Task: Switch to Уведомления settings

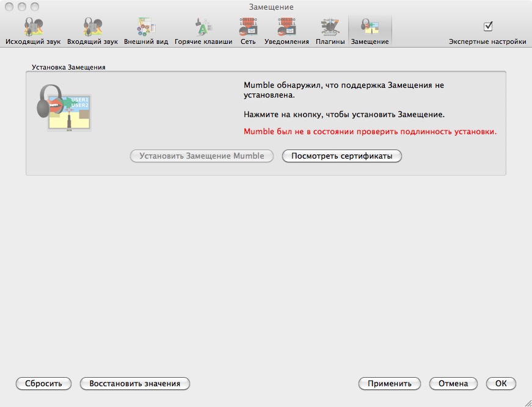Action: (286, 29)
